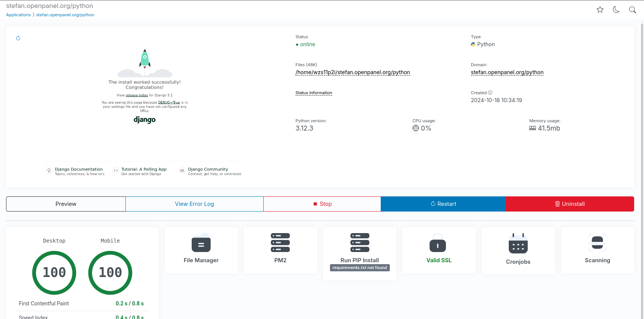
Task: Click the Cronjobs label
Action: 518,262
